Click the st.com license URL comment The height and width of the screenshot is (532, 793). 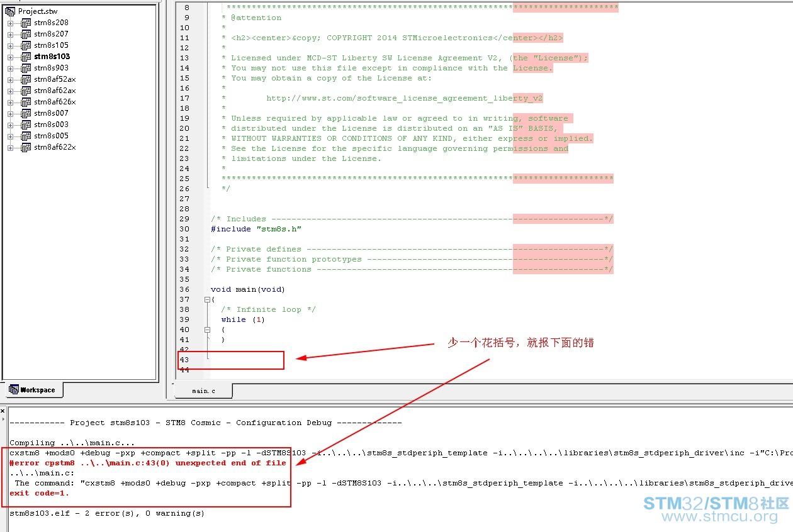[404, 98]
